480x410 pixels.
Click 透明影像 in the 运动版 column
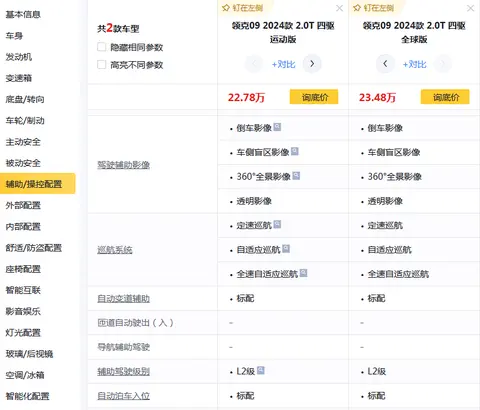pyautogui.click(x=254, y=201)
